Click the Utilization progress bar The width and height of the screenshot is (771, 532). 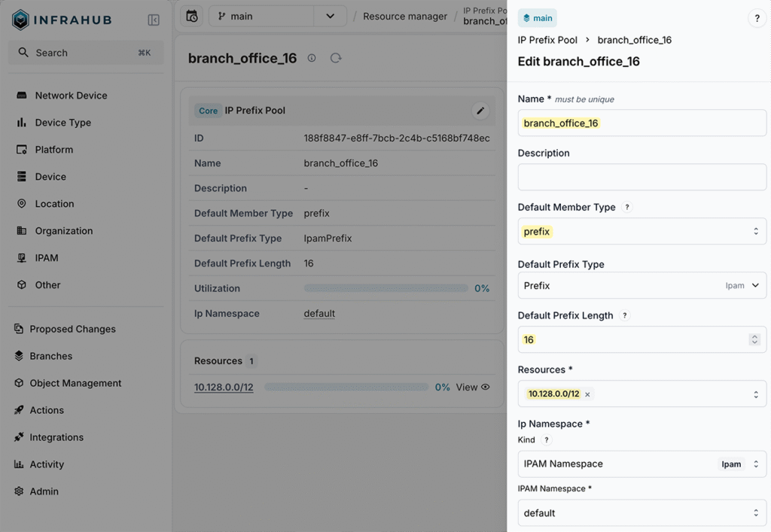coord(386,288)
